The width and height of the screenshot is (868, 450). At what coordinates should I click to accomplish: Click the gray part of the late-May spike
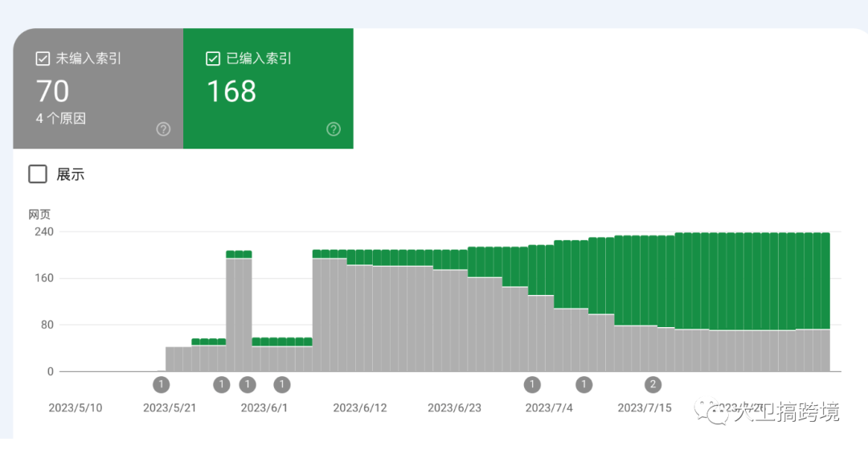pyautogui.click(x=239, y=313)
